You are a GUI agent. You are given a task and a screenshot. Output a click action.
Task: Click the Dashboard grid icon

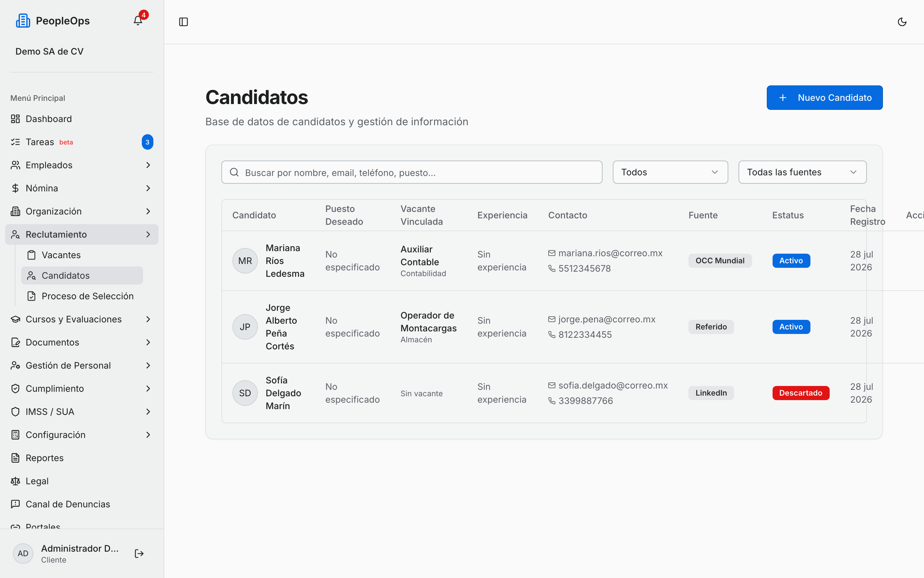pos(15,119)
